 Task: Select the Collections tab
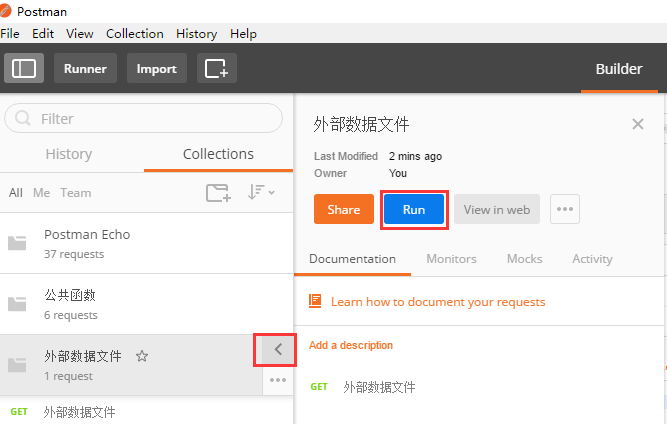[x=218, y=154]
